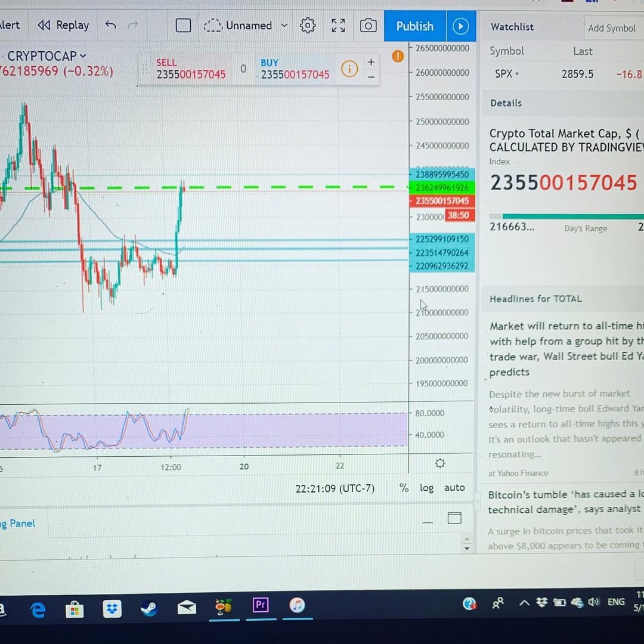Click the red 235500157045 current price label
Screen dimensions: 644x644
(442, 201)
